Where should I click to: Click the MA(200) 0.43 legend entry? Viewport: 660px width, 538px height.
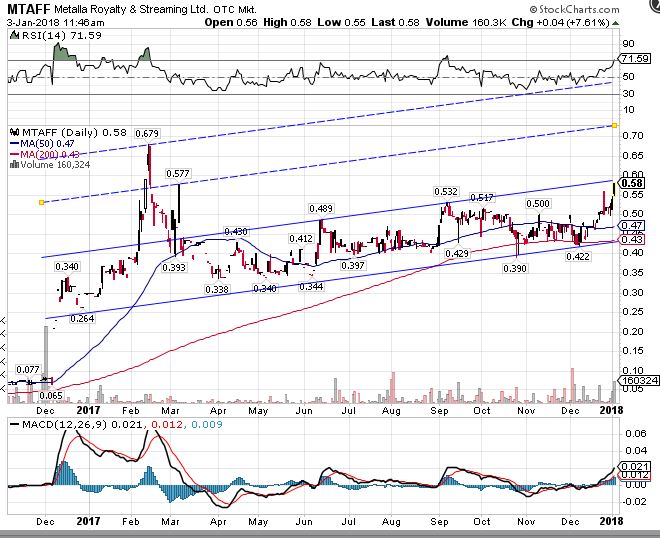point(44,154)
